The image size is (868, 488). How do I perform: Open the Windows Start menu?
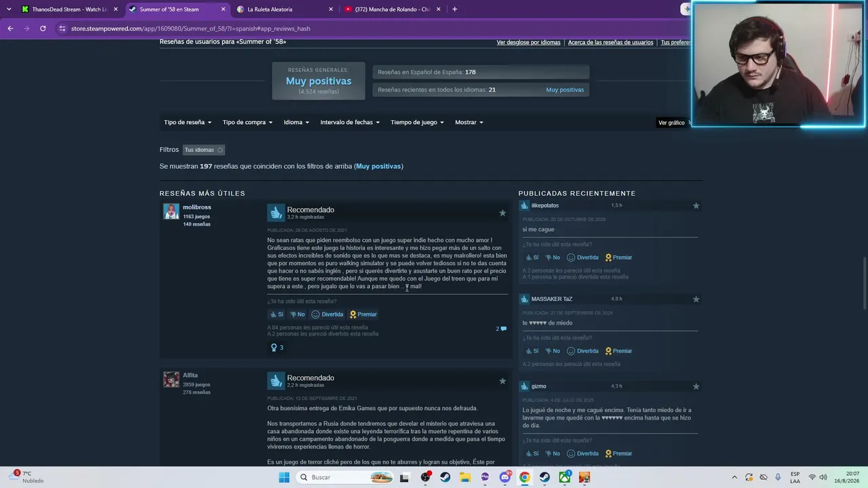point(284,477)
